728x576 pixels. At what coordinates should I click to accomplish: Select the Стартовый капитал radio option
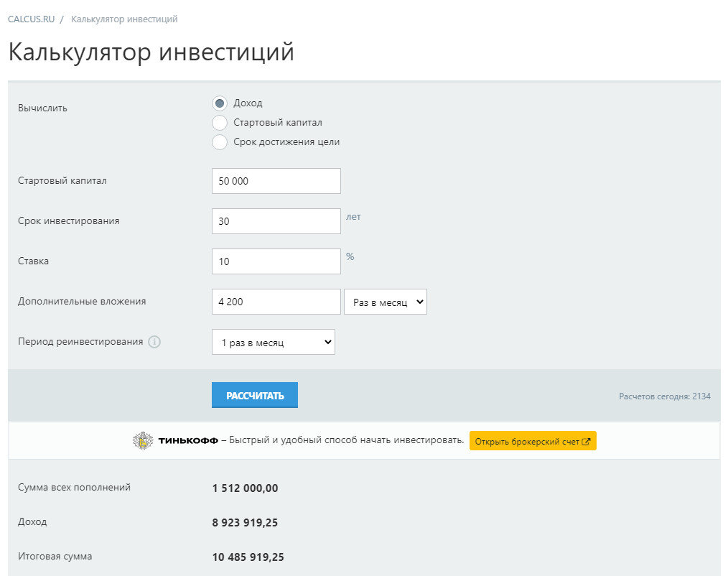pos(220,122)
